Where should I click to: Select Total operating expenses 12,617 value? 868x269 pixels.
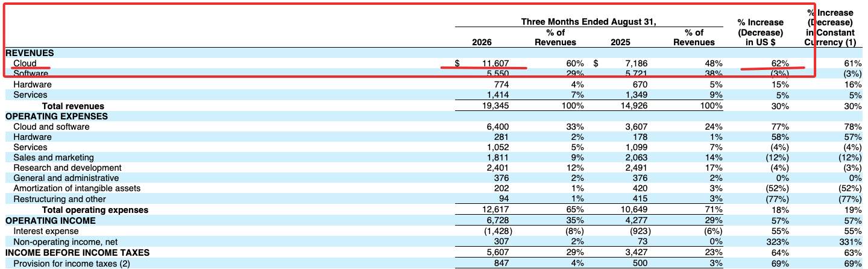coord(495,210)
